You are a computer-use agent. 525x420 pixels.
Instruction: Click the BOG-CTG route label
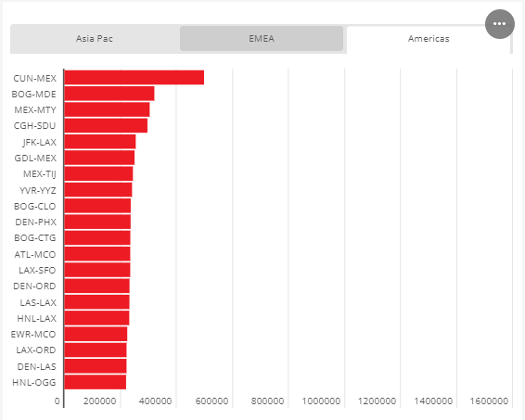point(35,238)
